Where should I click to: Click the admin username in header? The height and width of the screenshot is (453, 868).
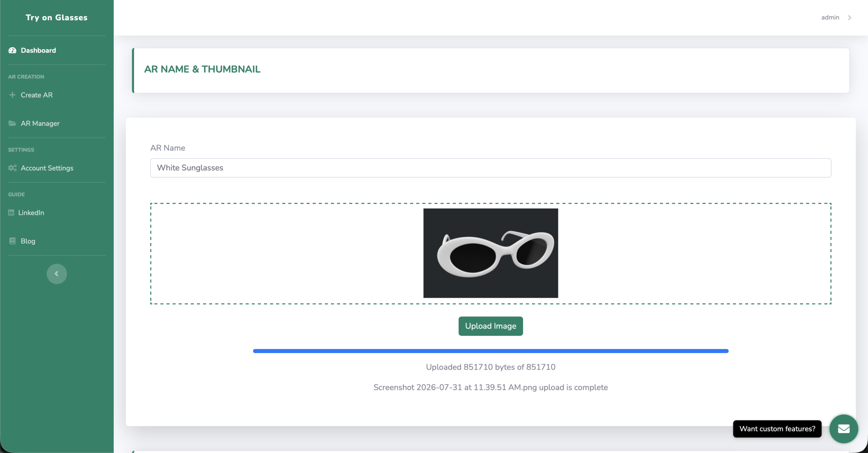click(830, 18)
